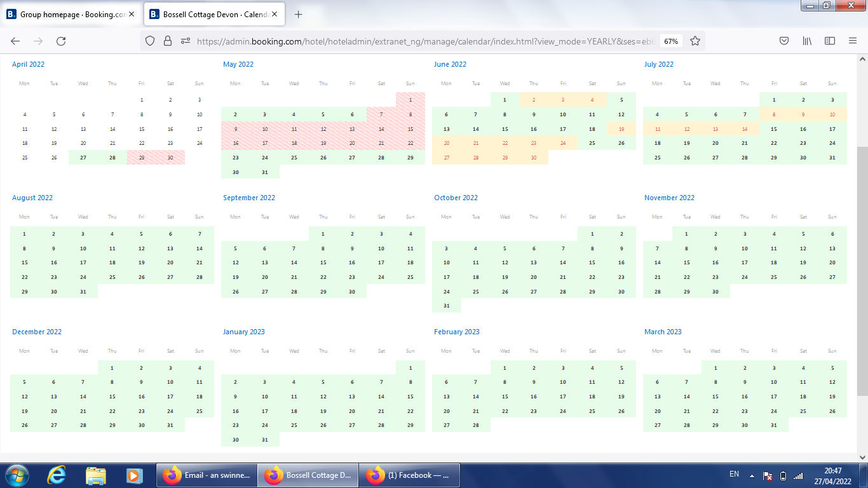Select 29 April blocked date cell
This screenshot has width=868, height=488.
click(x=142, y=158)
